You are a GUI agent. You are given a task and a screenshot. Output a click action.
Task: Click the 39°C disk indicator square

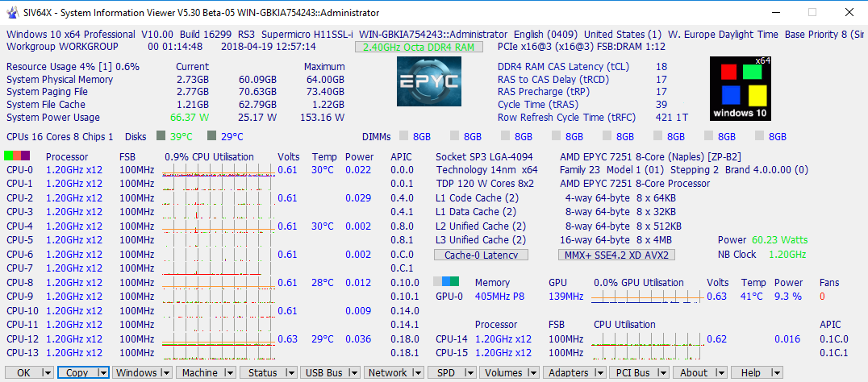point(161,136)
